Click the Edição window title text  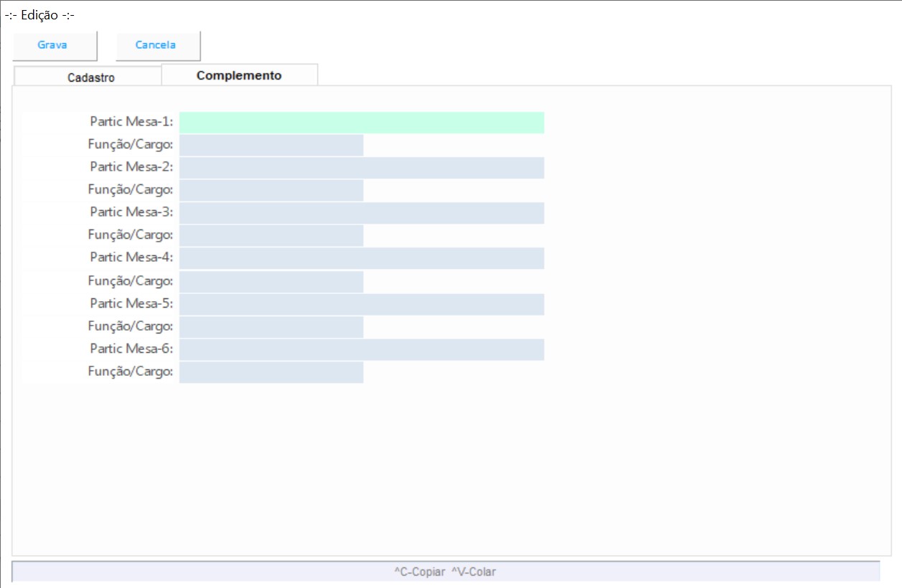coord(39,15)
